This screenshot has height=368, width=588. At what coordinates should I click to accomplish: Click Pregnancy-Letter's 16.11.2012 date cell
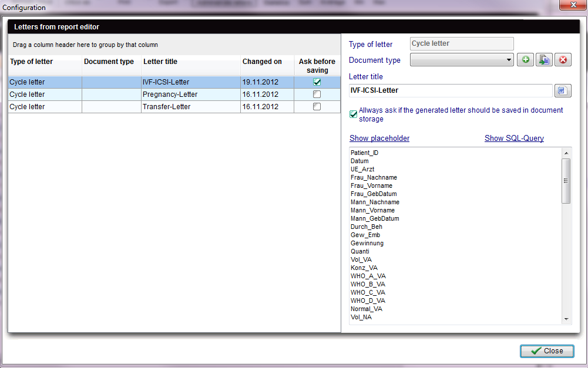point(267,94)
